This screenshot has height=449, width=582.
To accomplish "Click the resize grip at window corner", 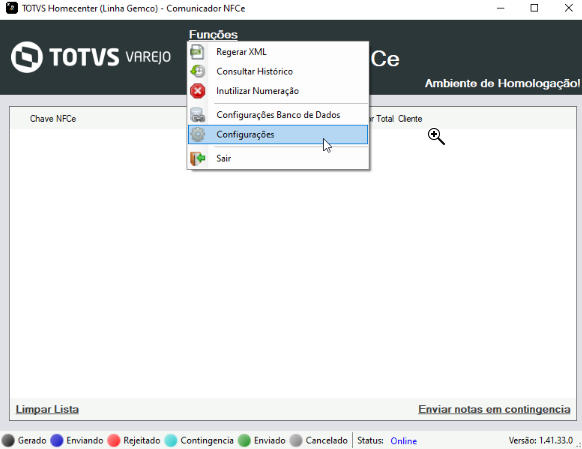I will click(579, 445).
